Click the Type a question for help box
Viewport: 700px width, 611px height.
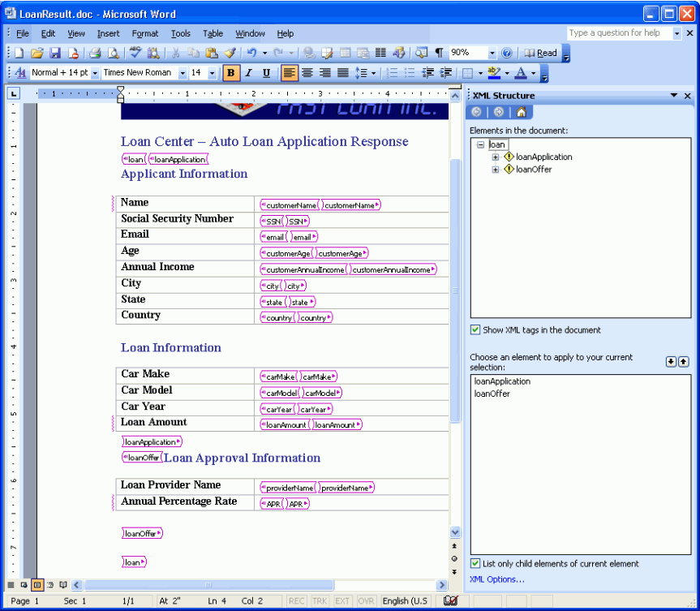[619, 33]
